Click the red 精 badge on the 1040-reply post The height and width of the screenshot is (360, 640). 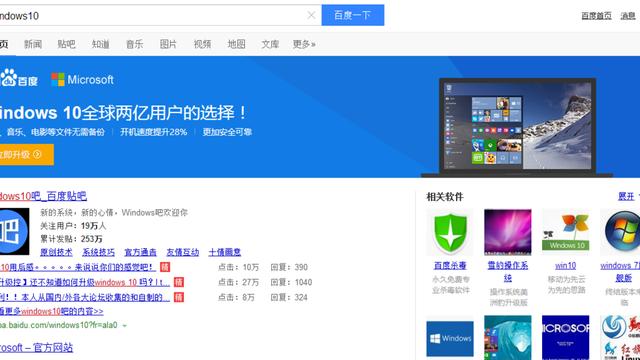(179, 282)
